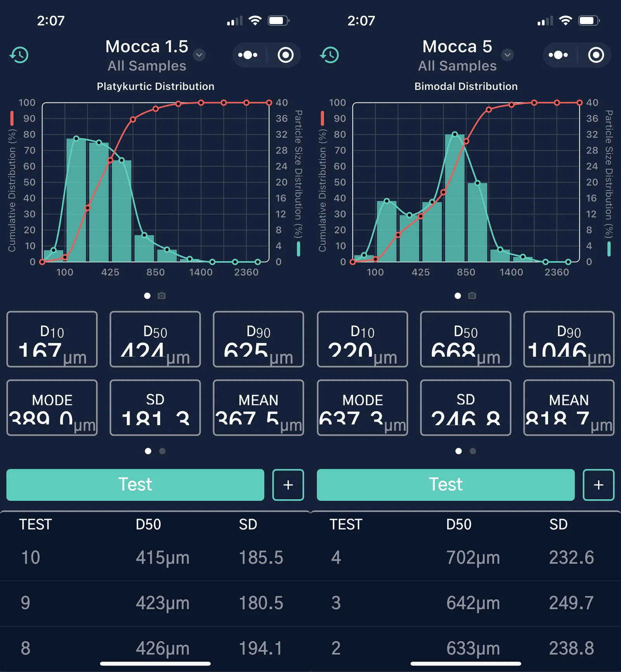621x672 pixels.
Task: Select the particle cluster view icon above Mocca 5 chart
Action: point(558,55)
